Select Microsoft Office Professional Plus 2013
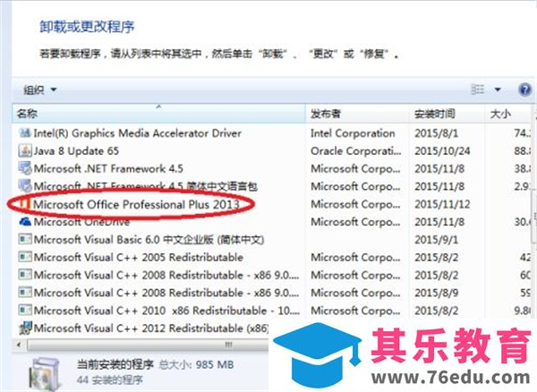The width and height of the screenshot is (537, 392). [x=136, y=204]
